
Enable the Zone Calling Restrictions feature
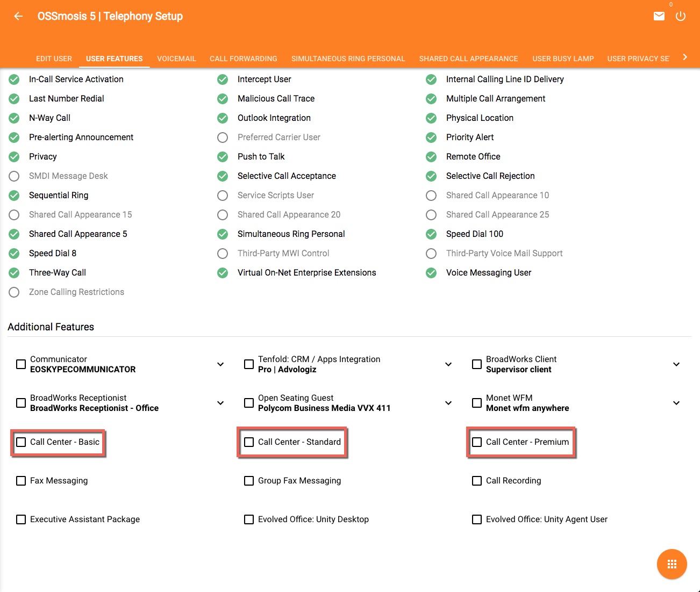14,292
